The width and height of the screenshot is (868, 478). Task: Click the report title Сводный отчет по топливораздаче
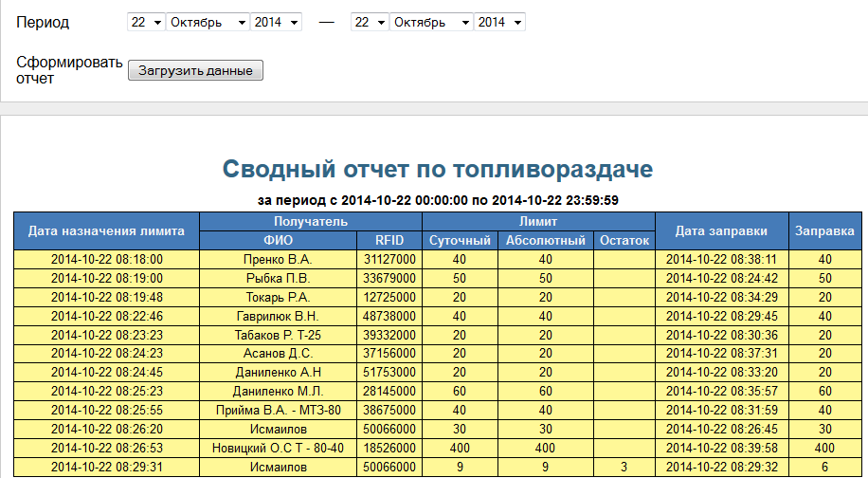click(438, 170)
